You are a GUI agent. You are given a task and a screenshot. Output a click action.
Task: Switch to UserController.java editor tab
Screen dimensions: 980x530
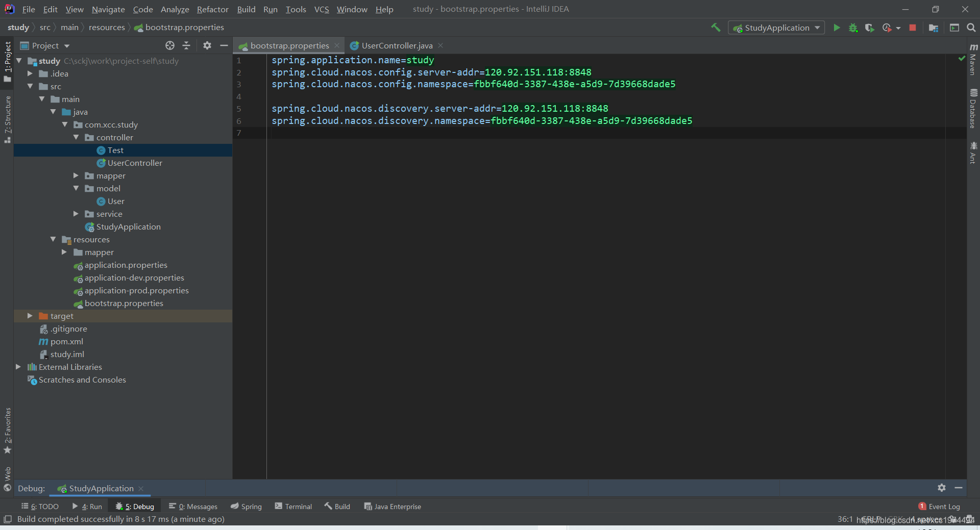397,45
